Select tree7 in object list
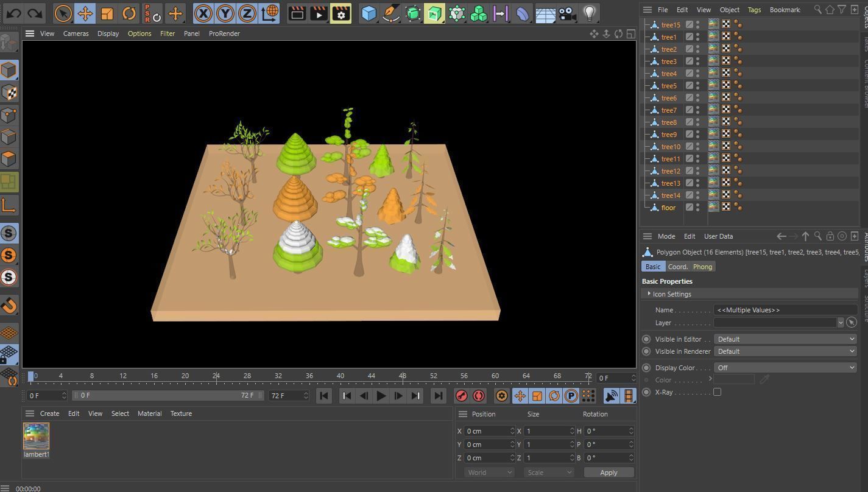The image size is (868, 492). tap(669, 110)
